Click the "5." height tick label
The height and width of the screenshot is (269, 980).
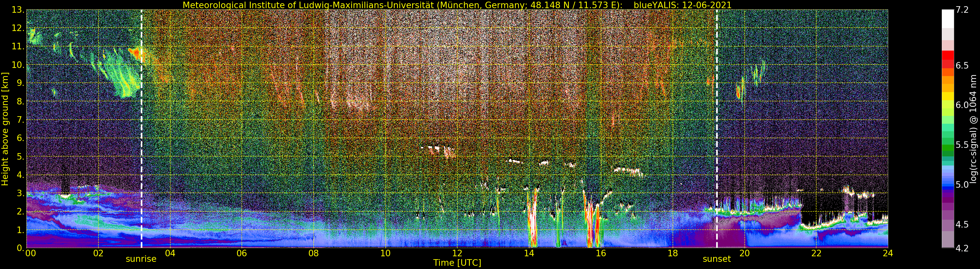coord(21,156)
